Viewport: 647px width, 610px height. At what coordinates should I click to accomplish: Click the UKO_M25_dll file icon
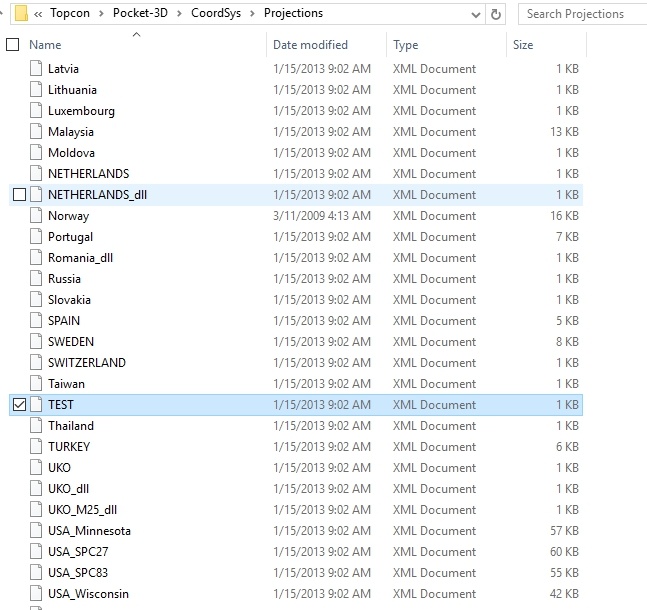pos(36,510)
